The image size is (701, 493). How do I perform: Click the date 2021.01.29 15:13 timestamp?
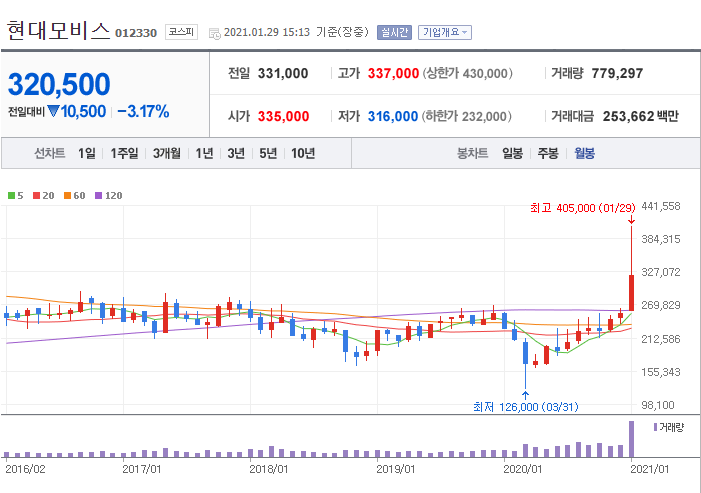[x=267, y=32]
